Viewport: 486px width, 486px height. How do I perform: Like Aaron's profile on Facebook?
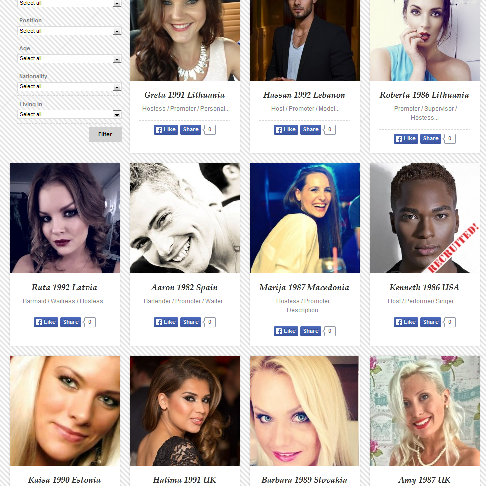tap(166, 322)
